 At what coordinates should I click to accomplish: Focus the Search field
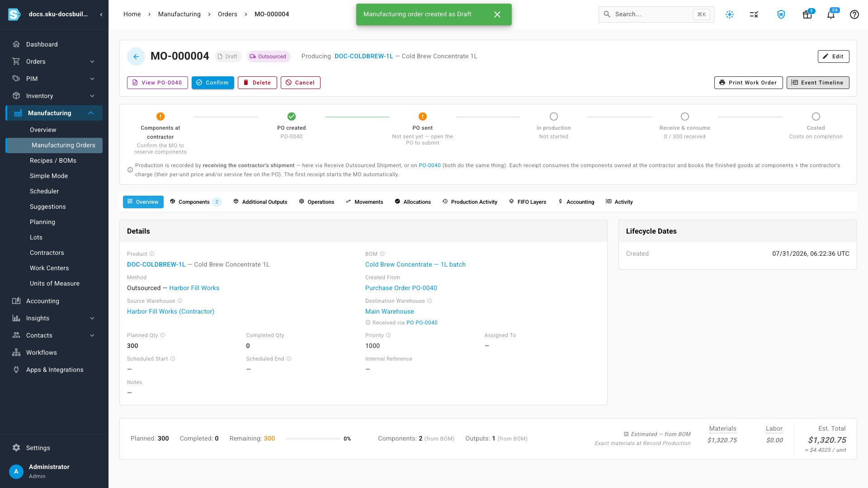[656, 14]
